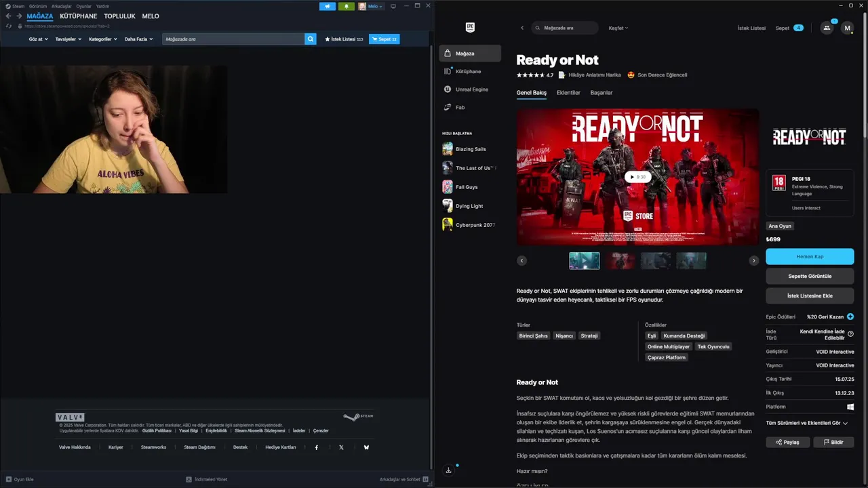This screenshot has width=868, height=488.
Task: Launch The Last of Us from quick launch
Action: [469, 168]
